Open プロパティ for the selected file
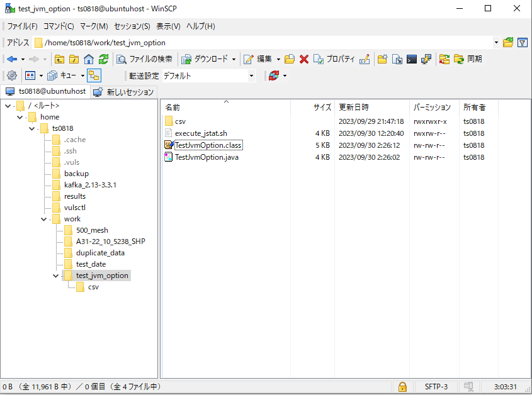 (x=332, y=58)
